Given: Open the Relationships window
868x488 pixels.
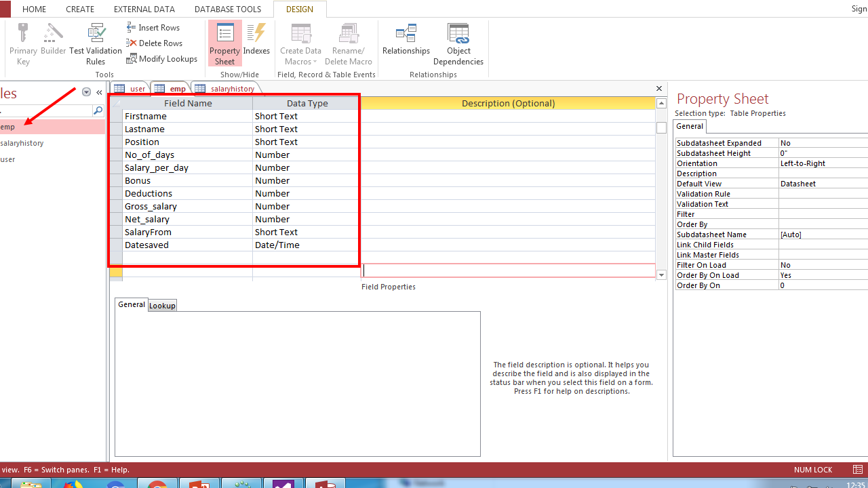Looking at the screenshot, I should [406, 42].
